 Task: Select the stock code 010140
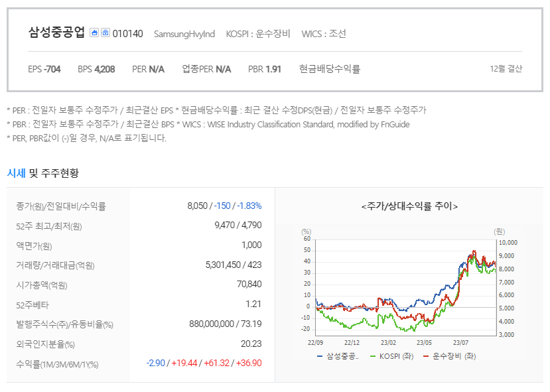[x=127, y=34]
